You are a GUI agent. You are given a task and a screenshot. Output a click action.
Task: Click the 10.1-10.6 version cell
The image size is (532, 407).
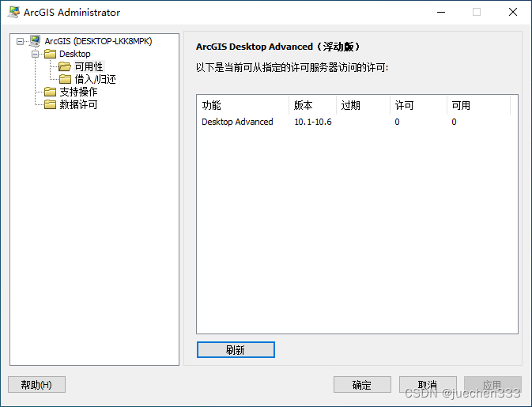point(313,122)
